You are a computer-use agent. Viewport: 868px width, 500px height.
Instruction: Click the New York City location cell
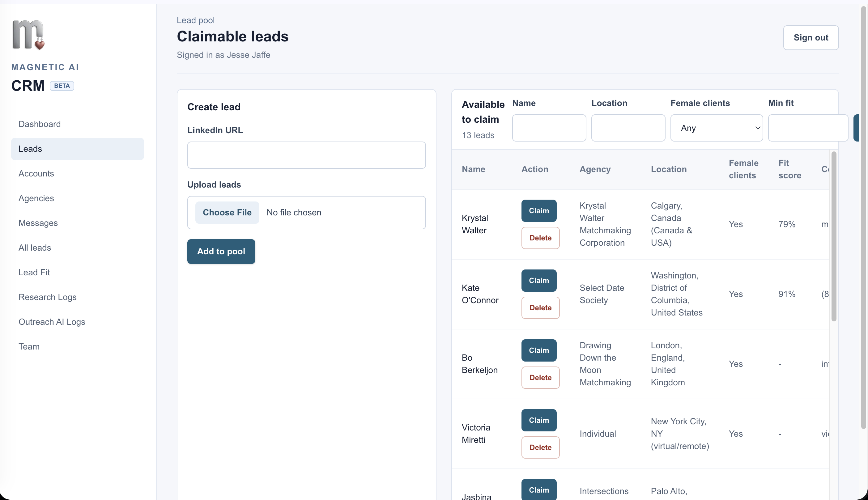tap(680, 434)
